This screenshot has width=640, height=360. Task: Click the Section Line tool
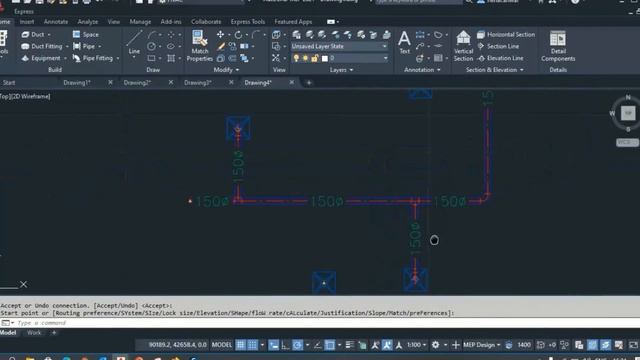[498, 47]
